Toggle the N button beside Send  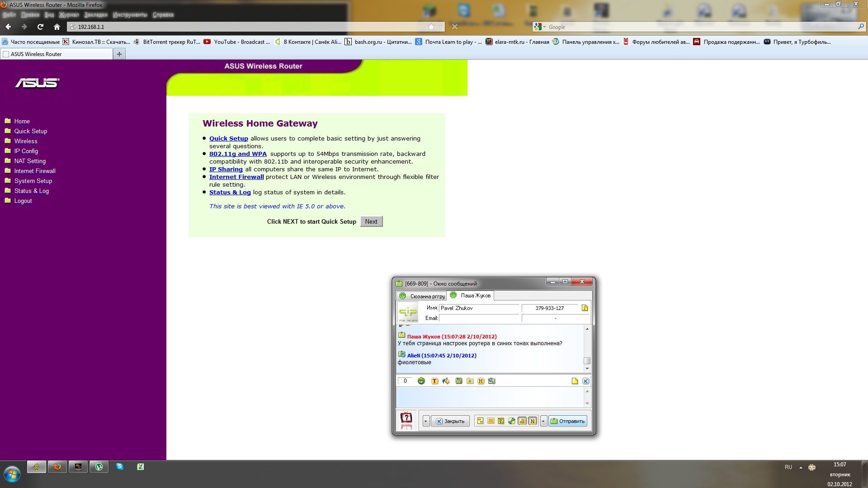(x=533, y=421)
